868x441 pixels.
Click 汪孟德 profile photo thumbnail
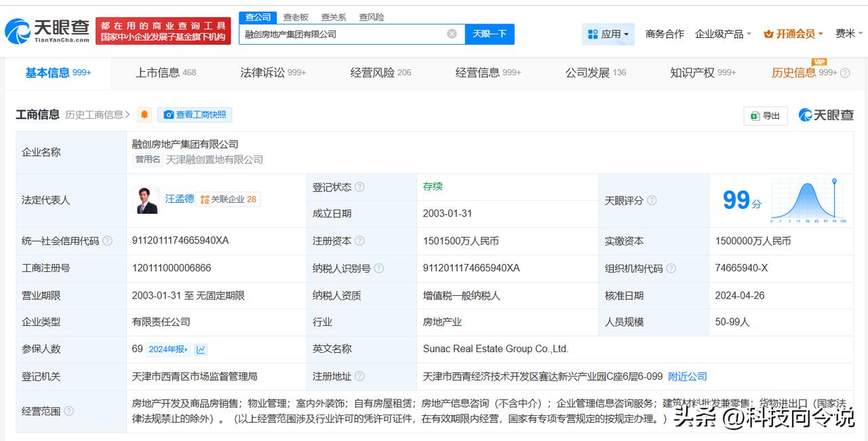point(146,200)
